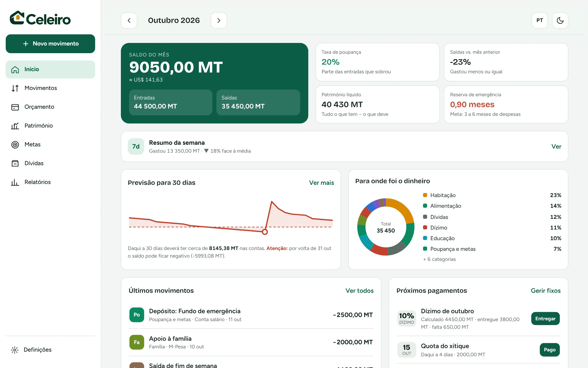The height and width of the screenshot is (368, 588).
Task: Click Ver in Resumo da semana
Action: click(556, 146)
